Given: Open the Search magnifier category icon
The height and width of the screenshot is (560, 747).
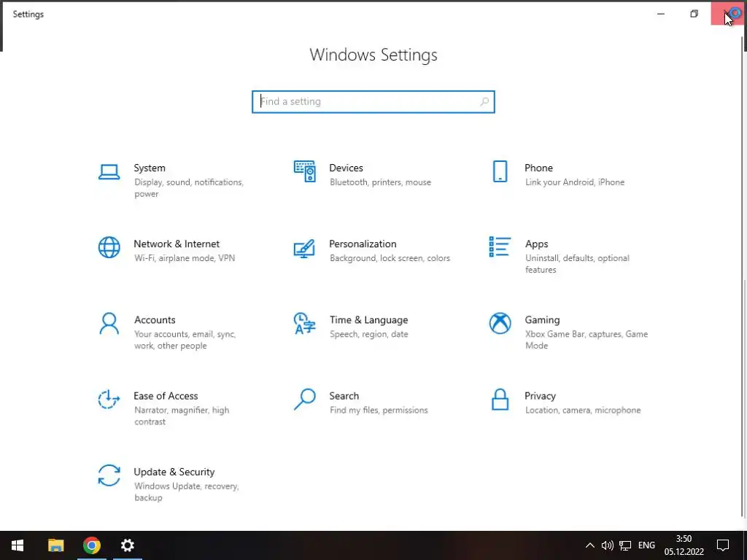Looking at the screenshot, I should tap(304, 400).
